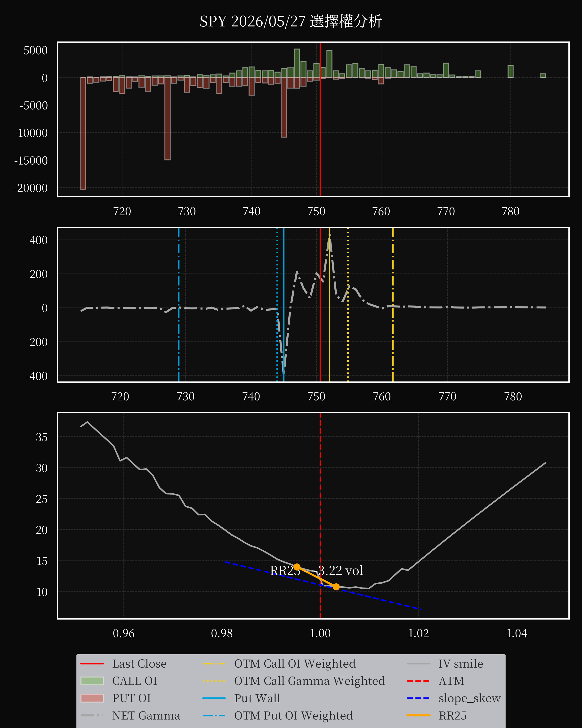This screenshot has width=582, height=728.
Task: Click the NET Gamma gray dash-dot legend swatch
Action: [92, 716]
